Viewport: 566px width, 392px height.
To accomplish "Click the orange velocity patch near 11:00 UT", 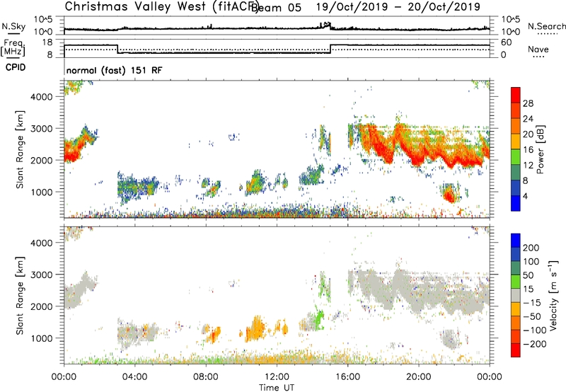I will tap(256, 329).
